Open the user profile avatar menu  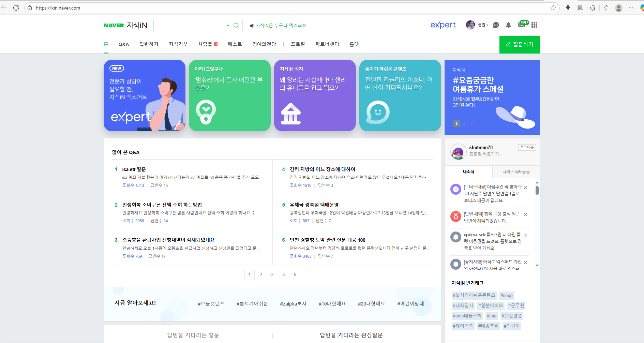pyautogui.click(x=470, y=25)
